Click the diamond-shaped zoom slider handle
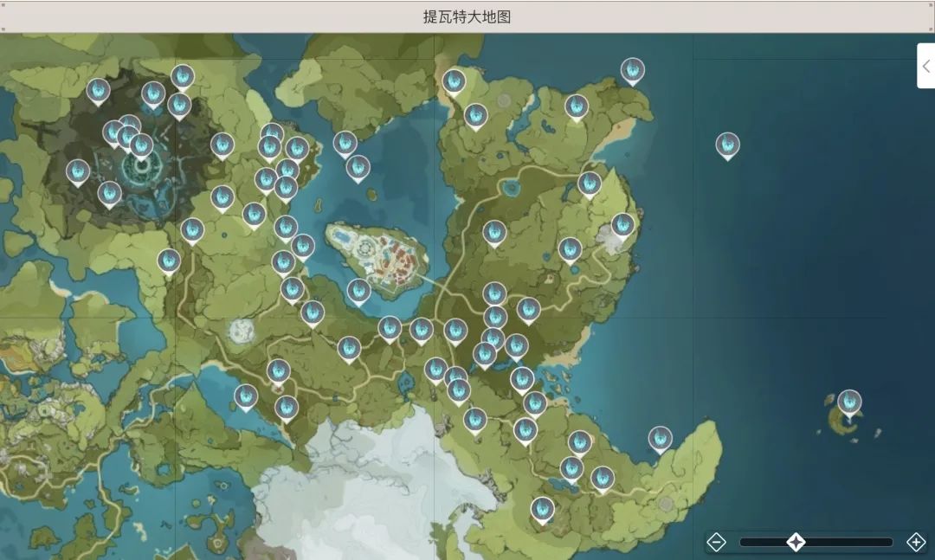The height and width of the screenshot is (560, 935). coord(796,542)
